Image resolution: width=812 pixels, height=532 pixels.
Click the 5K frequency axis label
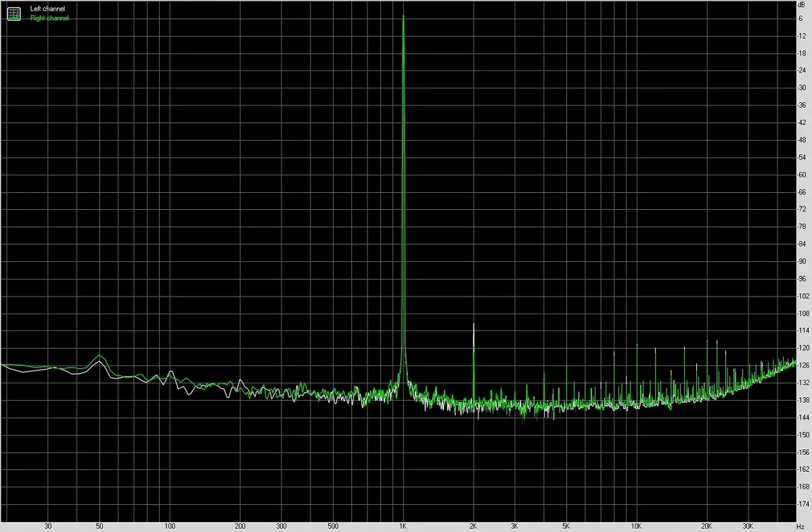(x=566, y=526)
